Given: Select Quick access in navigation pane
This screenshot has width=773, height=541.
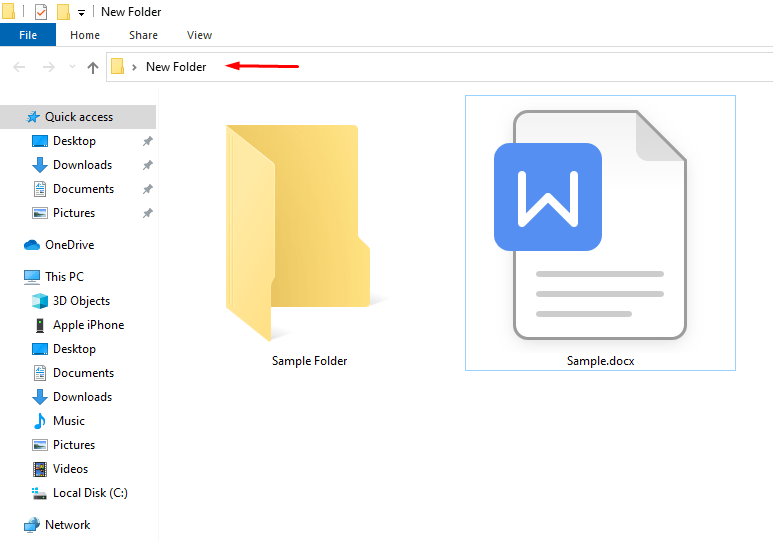Looking at the screenshot, I should click(78, 117).
